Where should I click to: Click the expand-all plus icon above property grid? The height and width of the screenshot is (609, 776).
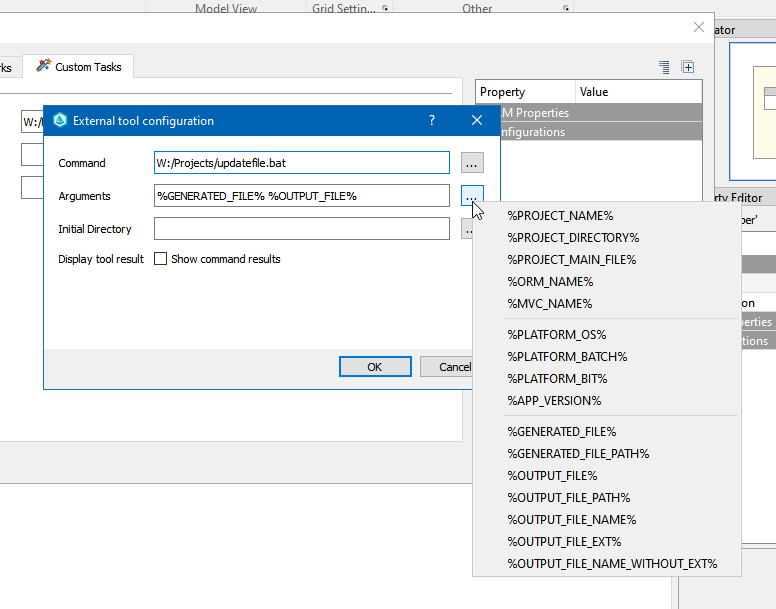point(688,67)
